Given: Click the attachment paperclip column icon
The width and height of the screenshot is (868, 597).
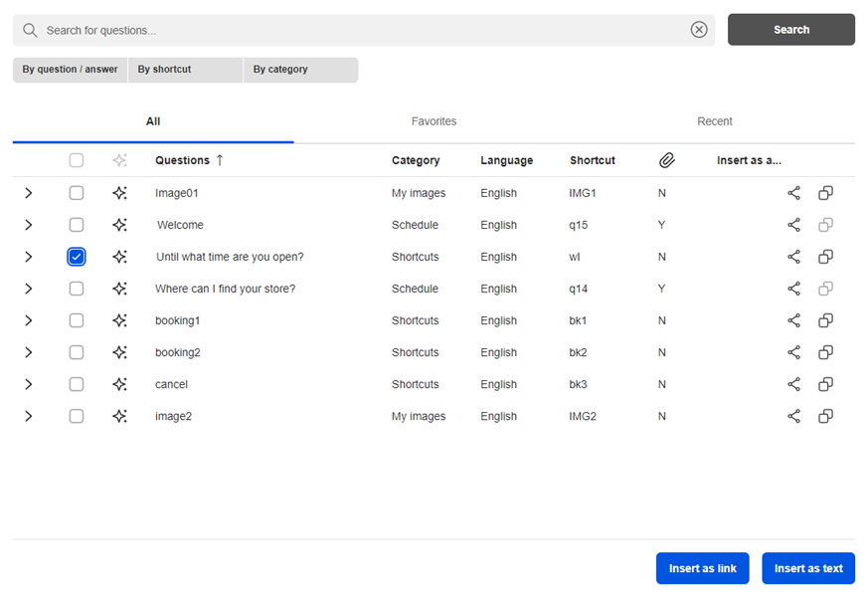Looking at the screenshot, I should click(666, 160).
